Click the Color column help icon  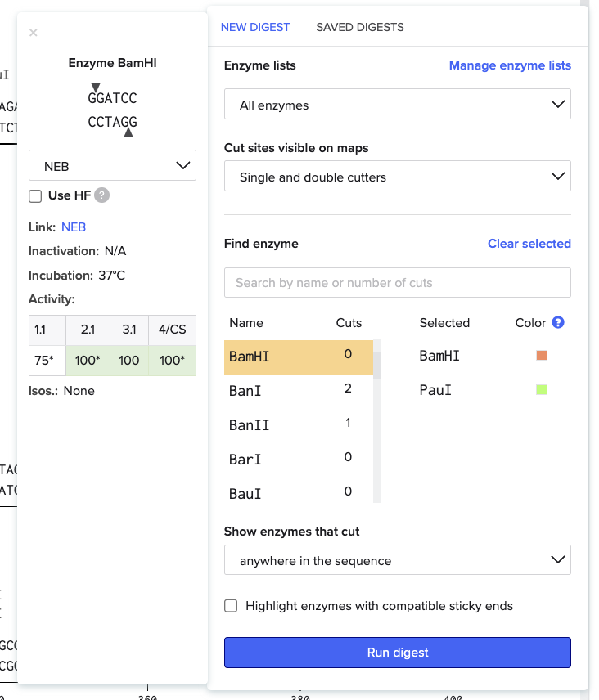tap(558, 323)
